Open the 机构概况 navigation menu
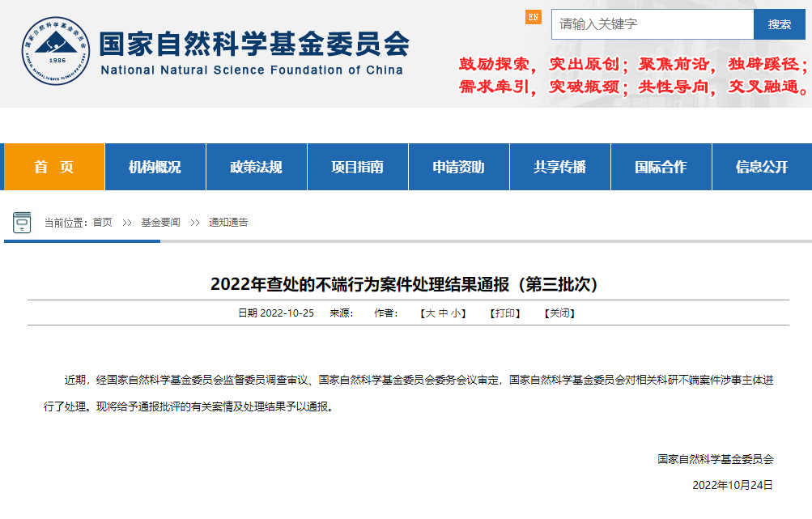812x519 pixels. (155, 167)
